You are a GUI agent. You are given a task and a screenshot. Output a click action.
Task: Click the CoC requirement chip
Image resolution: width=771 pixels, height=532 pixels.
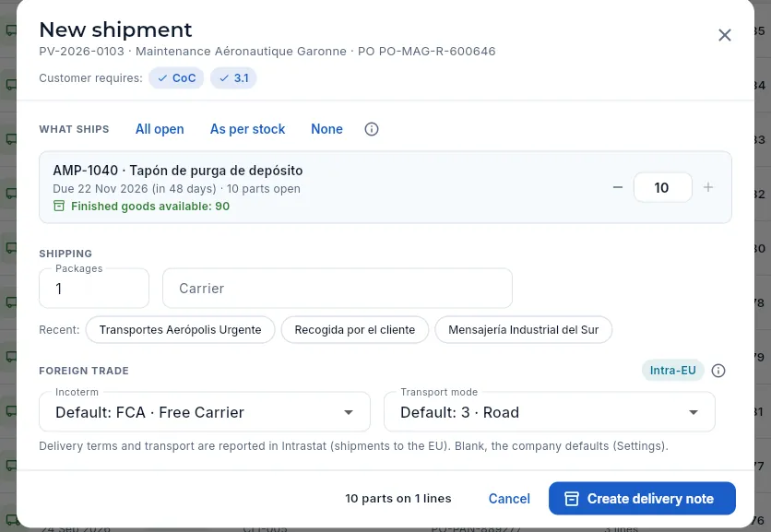(176, 77)
